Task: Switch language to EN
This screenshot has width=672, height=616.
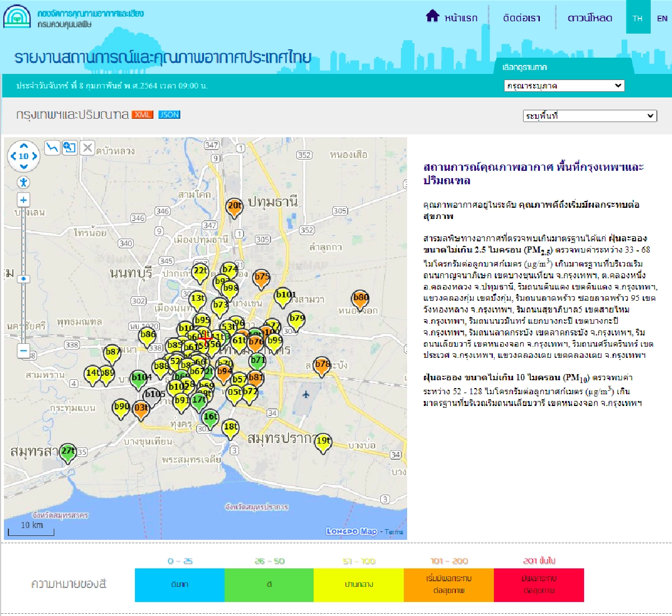Action: [662, 18]
